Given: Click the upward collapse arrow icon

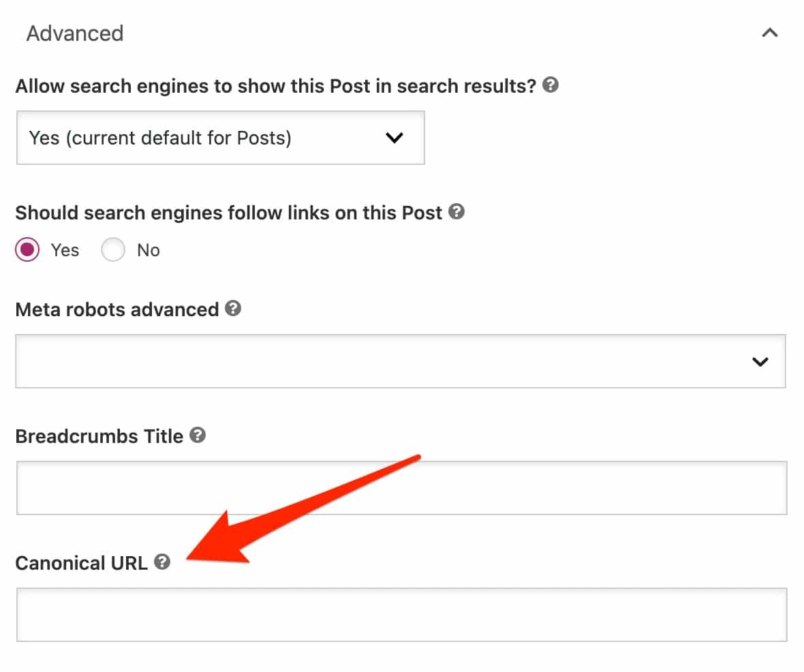Looking at the screenshot, I should (x=770, y=32).
